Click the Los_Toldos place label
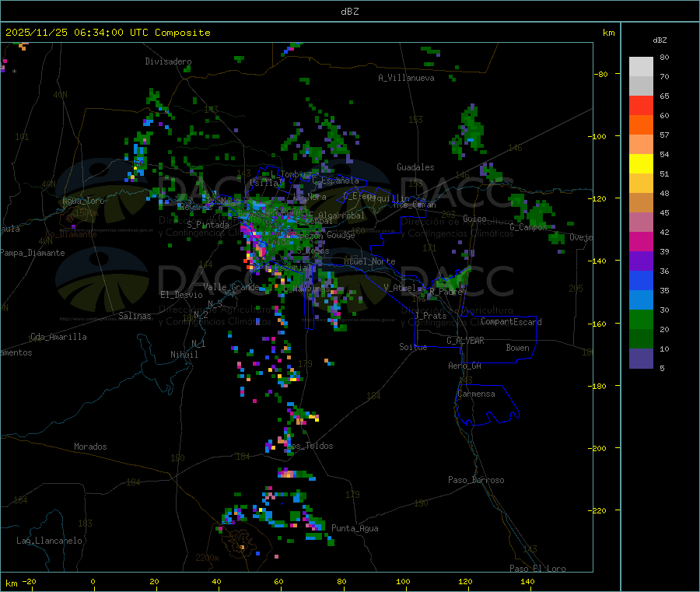The width and height of the screenshot is (700, 592). (310, 446)
